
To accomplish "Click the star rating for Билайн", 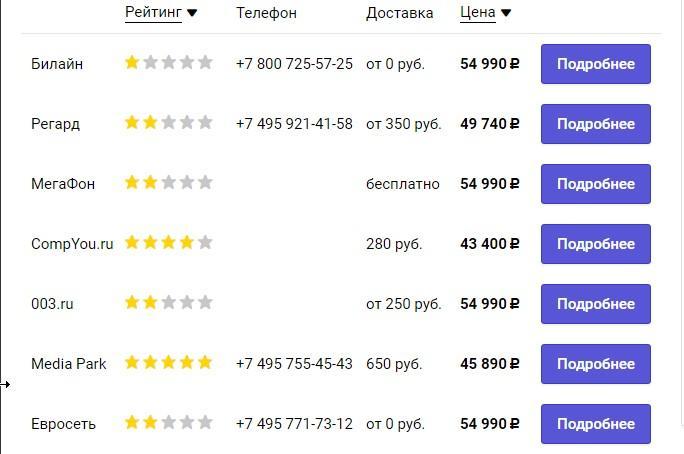I will [169, 63].
